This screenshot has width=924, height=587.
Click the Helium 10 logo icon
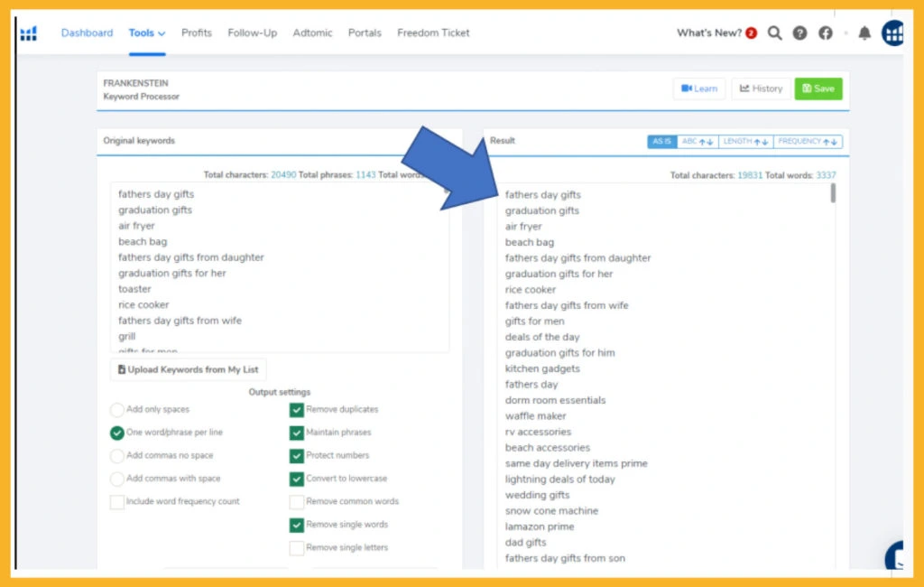coord(29,33)
